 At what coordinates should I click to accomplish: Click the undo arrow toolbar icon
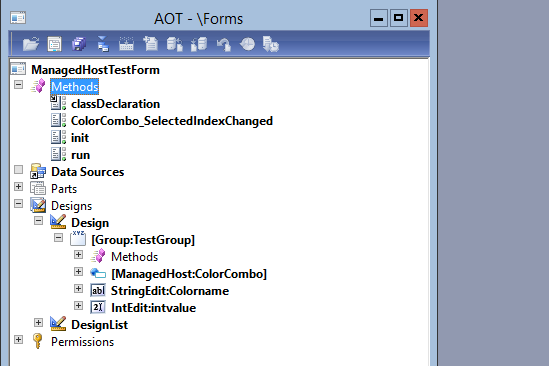pos(223,44)
